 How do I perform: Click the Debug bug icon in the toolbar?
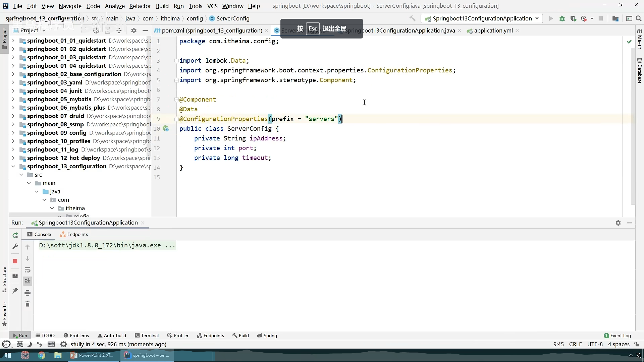point(562,19)
